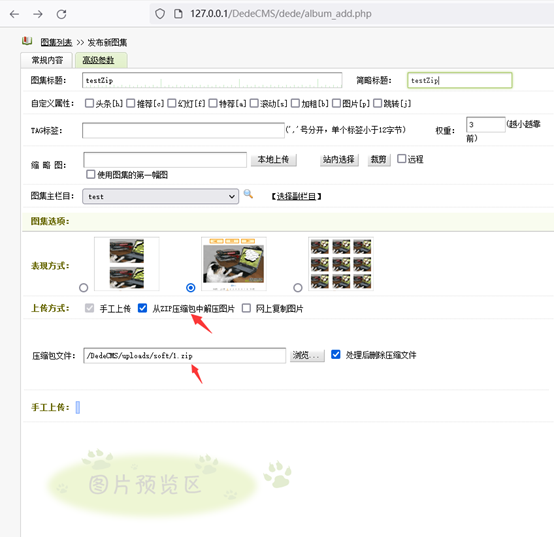Viewport: 554px width, 537px height.
Task: Click the browser back arrow
Action: coord(14,14)
